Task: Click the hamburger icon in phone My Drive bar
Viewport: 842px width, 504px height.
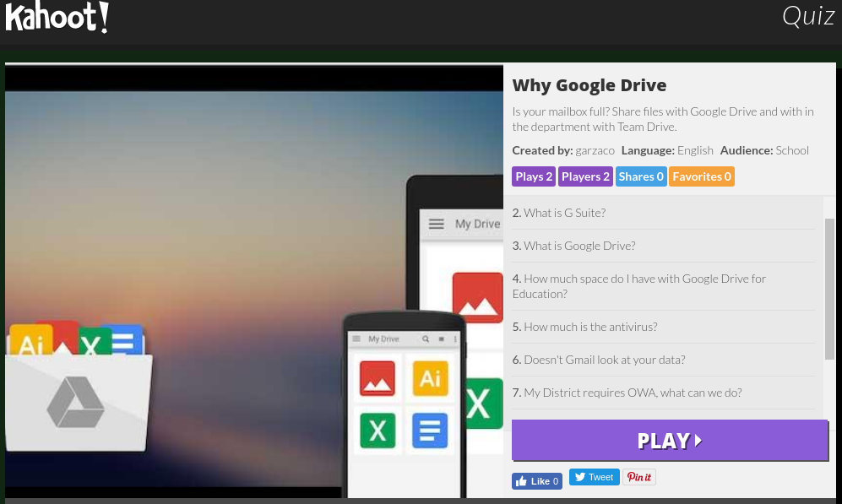Action: coord(356,339)
